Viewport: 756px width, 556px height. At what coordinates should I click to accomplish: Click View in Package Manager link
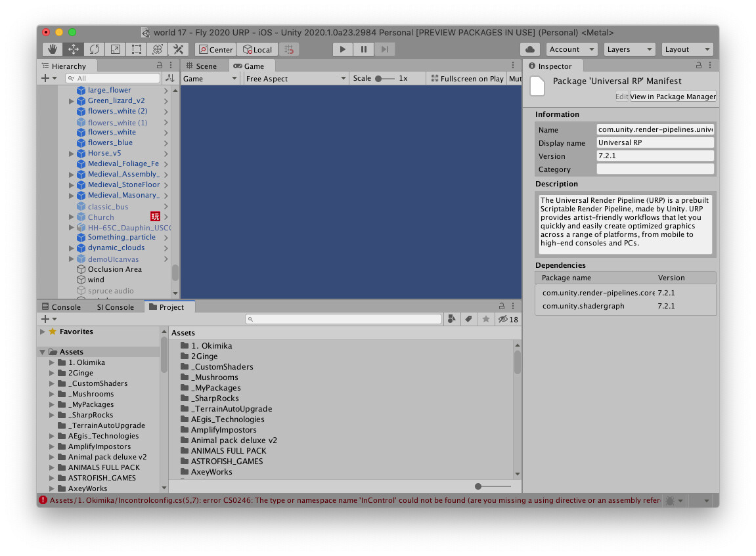point(672,96)
